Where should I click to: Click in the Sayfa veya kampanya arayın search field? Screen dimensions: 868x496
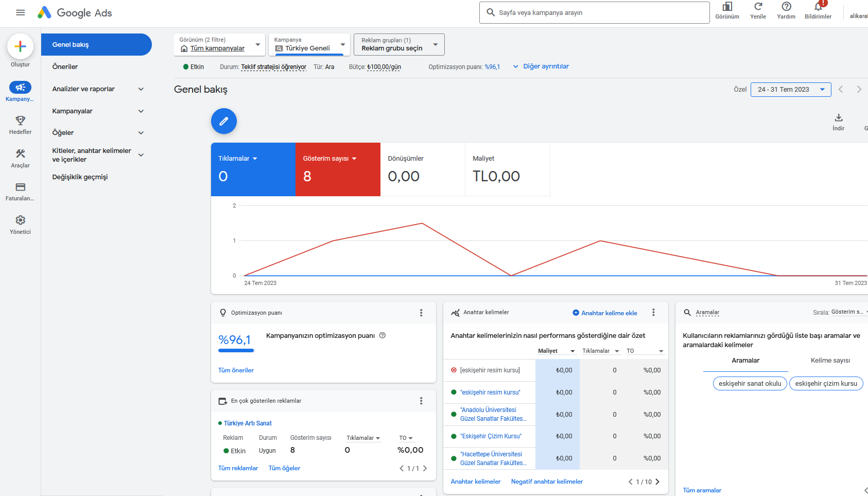coord(595,13)
